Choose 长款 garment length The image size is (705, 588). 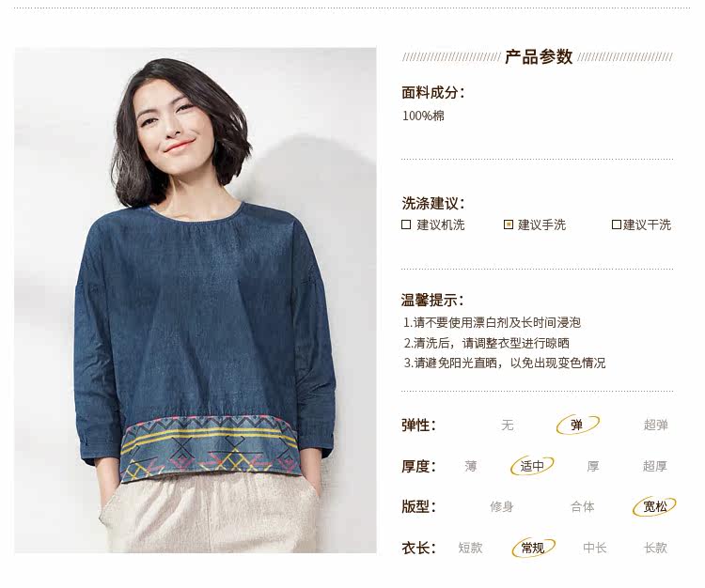click(655, 548)
